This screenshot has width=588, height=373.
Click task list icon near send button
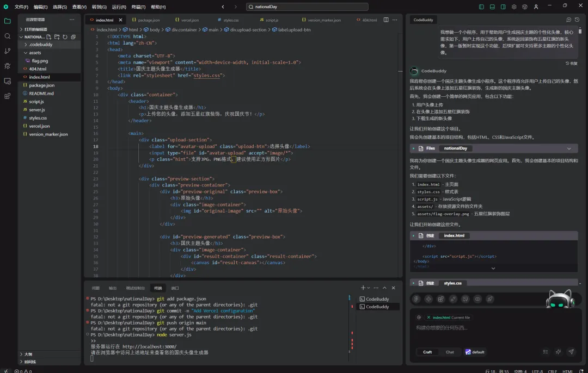click(x=546, y=352)
